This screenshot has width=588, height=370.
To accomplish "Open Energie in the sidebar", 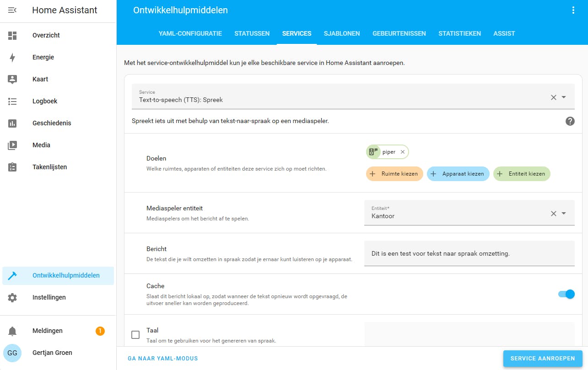I will pos(59,57).
